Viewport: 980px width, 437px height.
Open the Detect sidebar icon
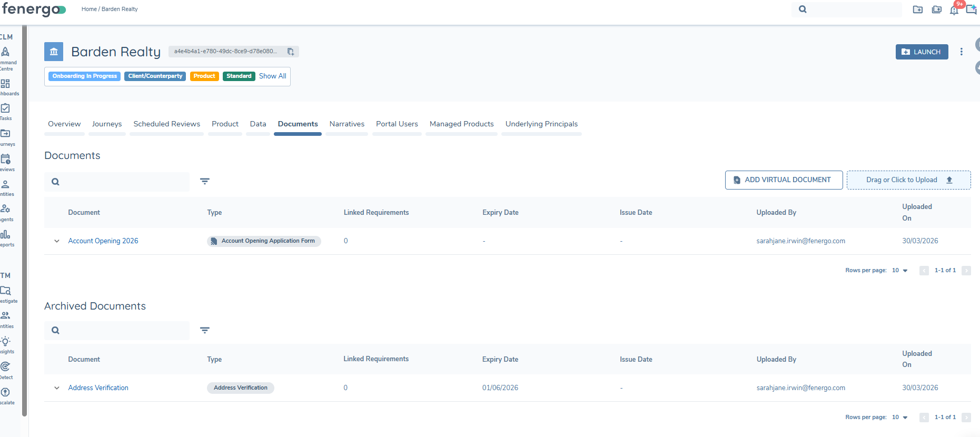pos(5,366)
